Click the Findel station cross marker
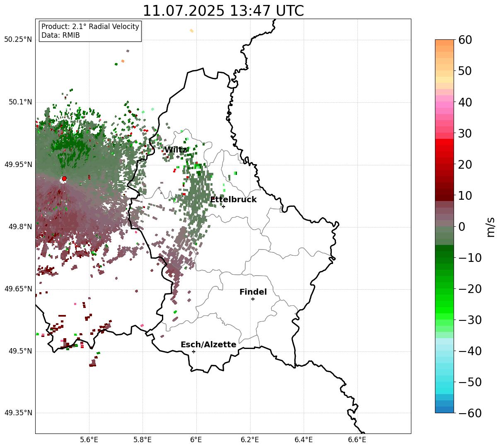The width and height of the screenshot is (500, 448). [253, 299]
